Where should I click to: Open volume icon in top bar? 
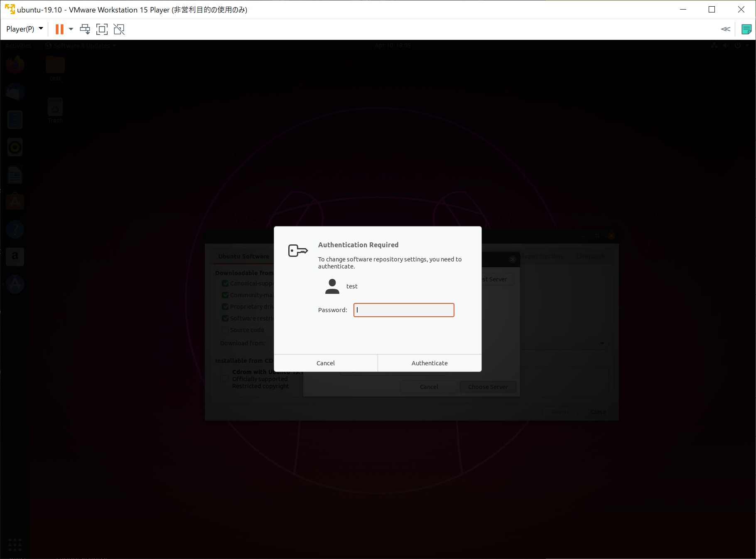[x=726, y=46]
